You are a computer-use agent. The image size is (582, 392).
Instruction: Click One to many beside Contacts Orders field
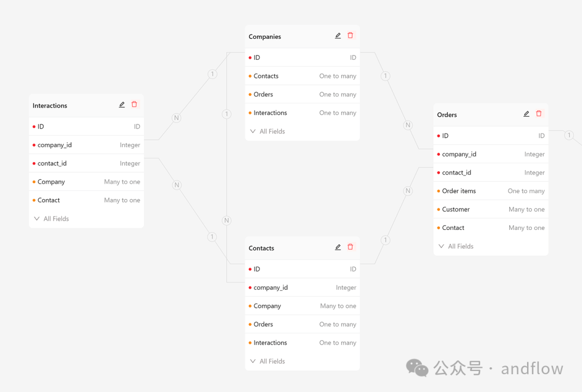pos(338,324)
